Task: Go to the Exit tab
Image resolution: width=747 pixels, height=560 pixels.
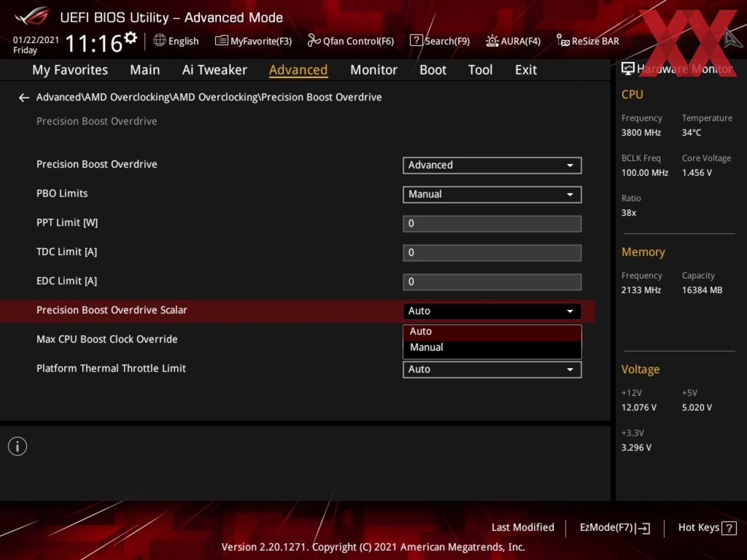Action: pyautogui.click(x=526, y=70)
